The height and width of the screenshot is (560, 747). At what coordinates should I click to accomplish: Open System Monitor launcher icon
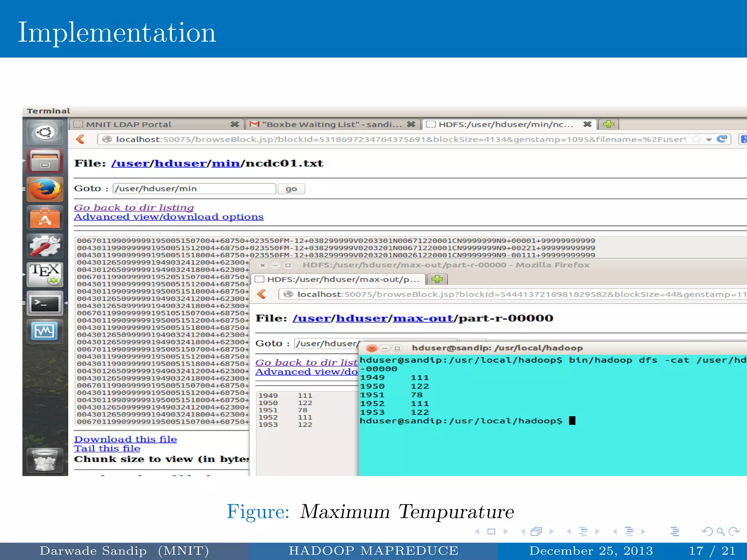45,331
